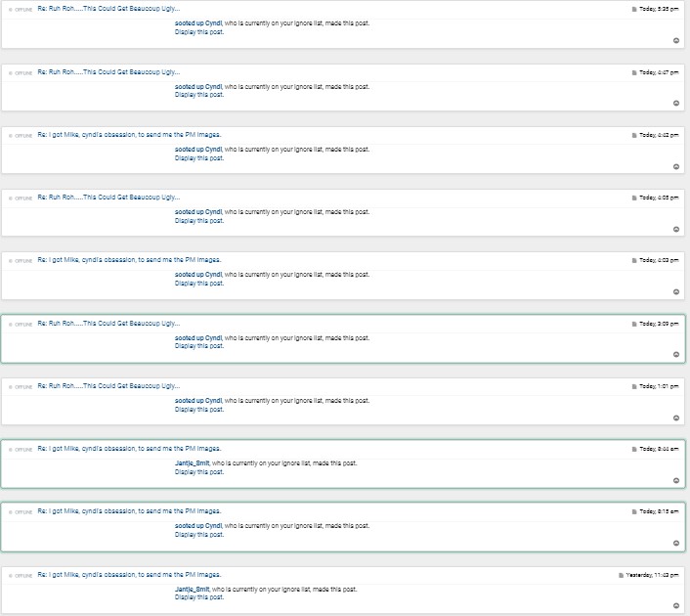Click the top arrow icon in the 3:09 pm post

[x=676, y=355]
